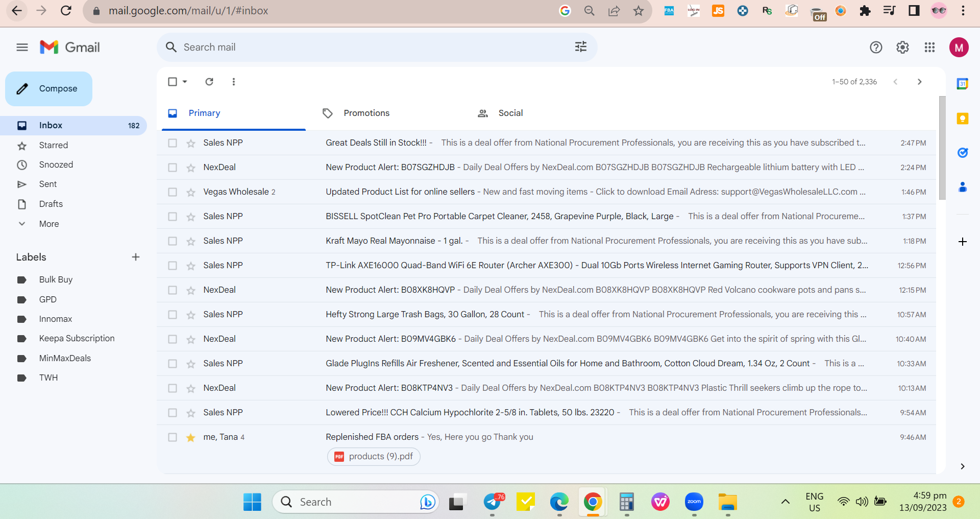Open the MinMaxDeals label
980x519 pixels.
[65, 358]
